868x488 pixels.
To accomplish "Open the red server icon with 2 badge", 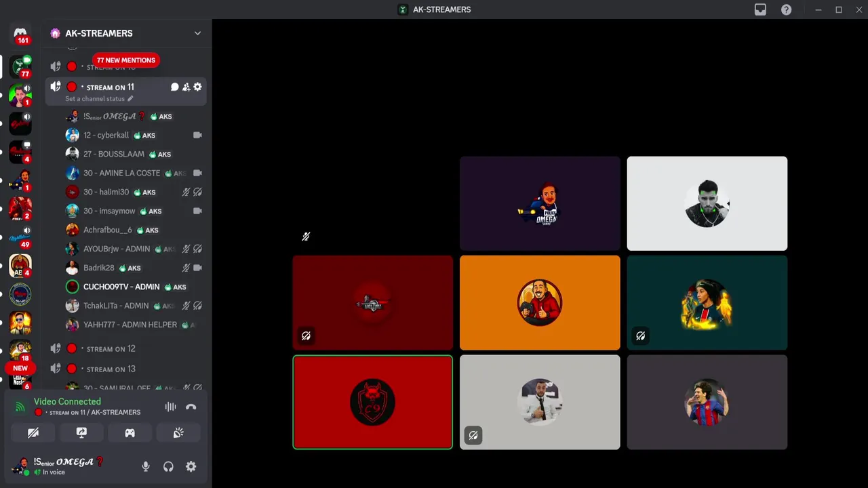I will point(20,209).
